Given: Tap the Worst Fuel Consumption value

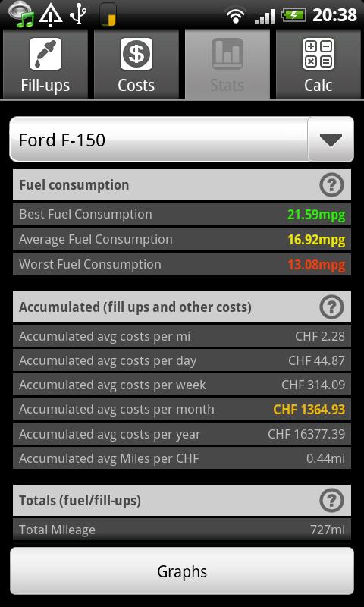Looking at the screenshot, I should [x=316, y=265].
